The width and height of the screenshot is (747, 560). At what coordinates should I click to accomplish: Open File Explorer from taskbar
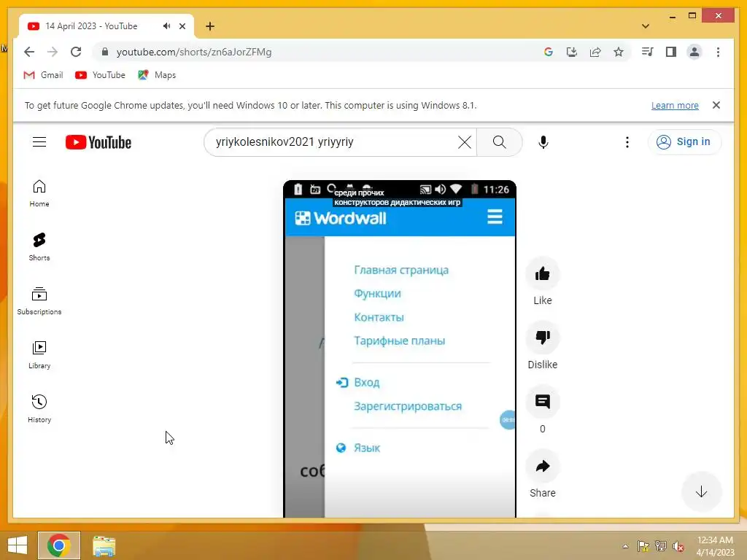[104, 545]
